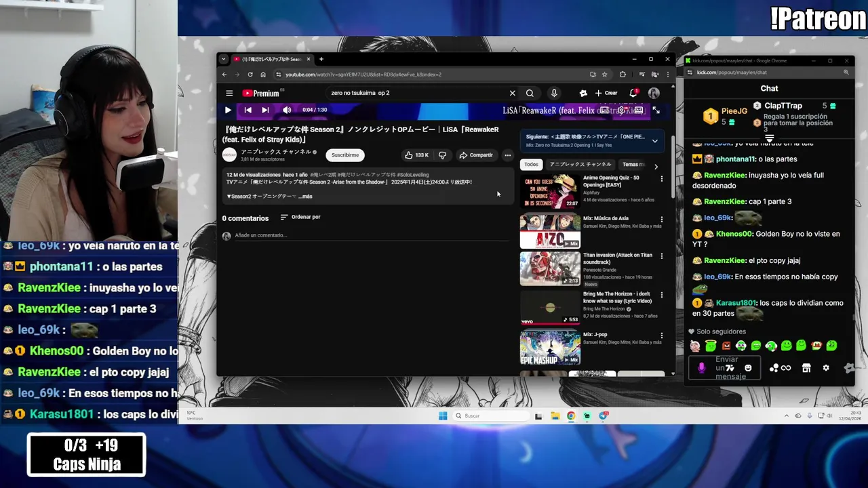Open options for Mix: J-pop
Screen dimensions: 868x488
click(662, 335)
